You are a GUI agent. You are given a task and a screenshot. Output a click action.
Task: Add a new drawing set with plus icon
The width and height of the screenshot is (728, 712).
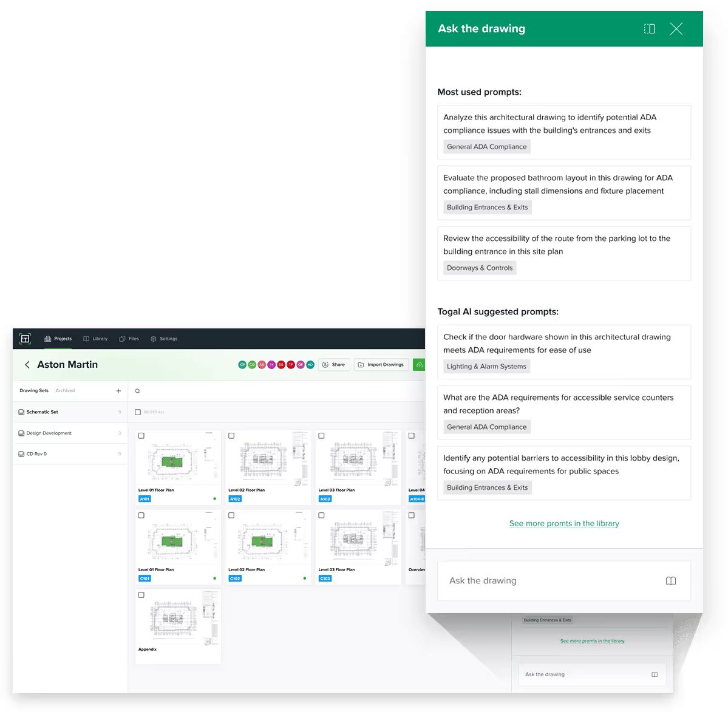tap(118, 391)
